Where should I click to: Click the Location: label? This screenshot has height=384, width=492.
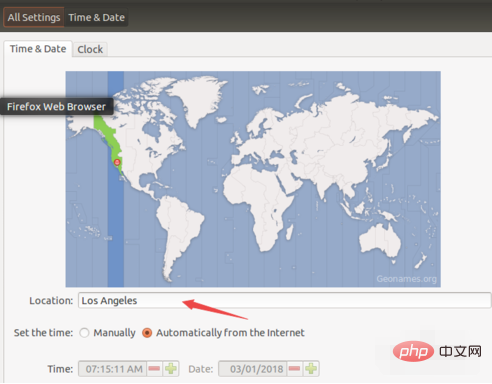point(51,300)
